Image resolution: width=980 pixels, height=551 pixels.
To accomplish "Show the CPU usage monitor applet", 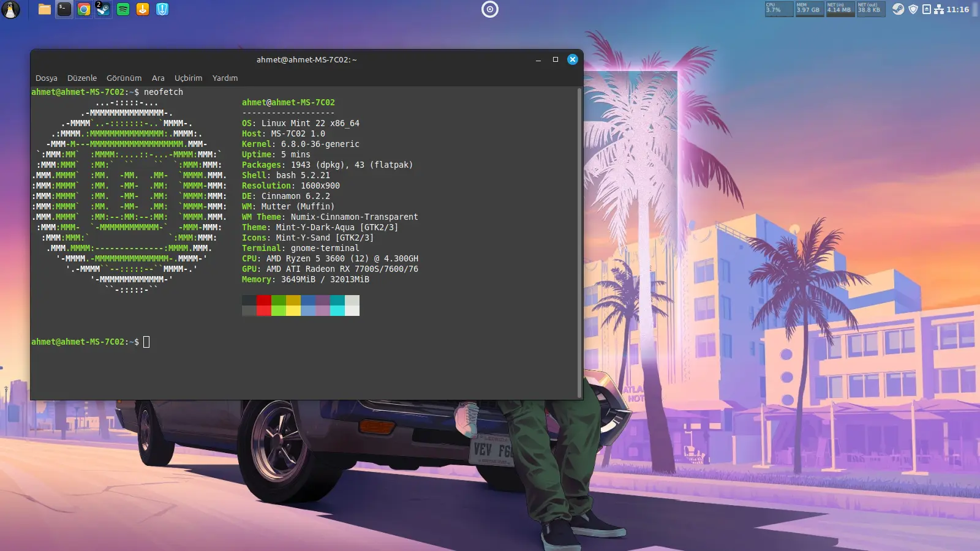I will [x=779, y=9].
